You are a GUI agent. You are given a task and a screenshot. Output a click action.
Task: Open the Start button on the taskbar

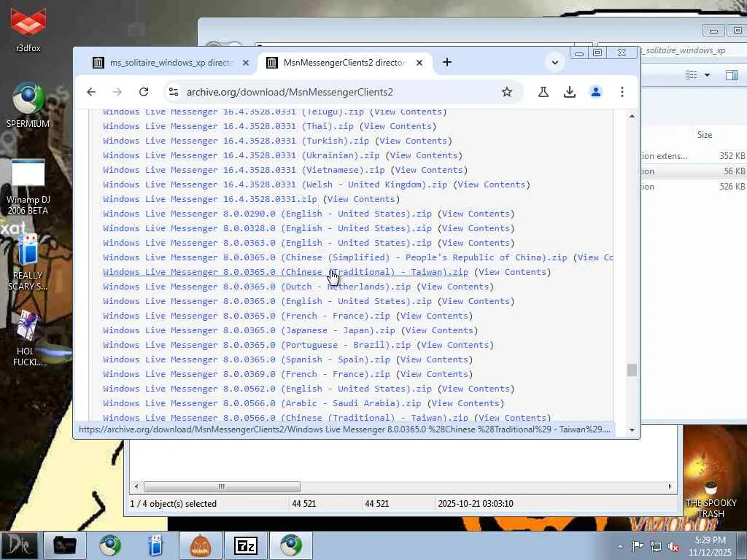point(19,545)
